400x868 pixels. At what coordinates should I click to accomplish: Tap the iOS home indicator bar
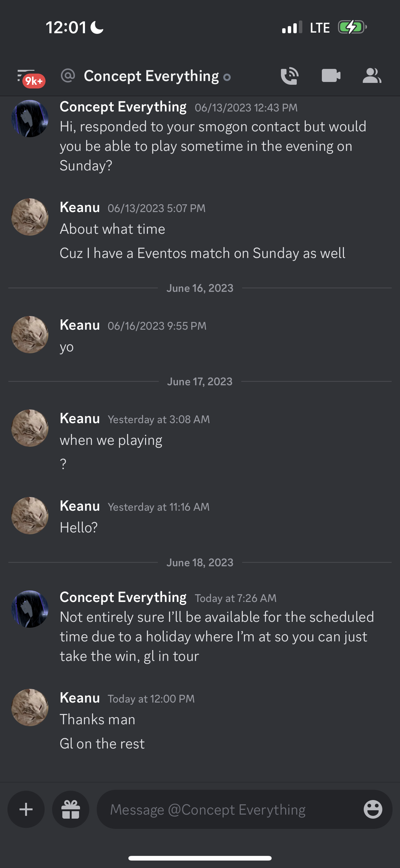200,858
